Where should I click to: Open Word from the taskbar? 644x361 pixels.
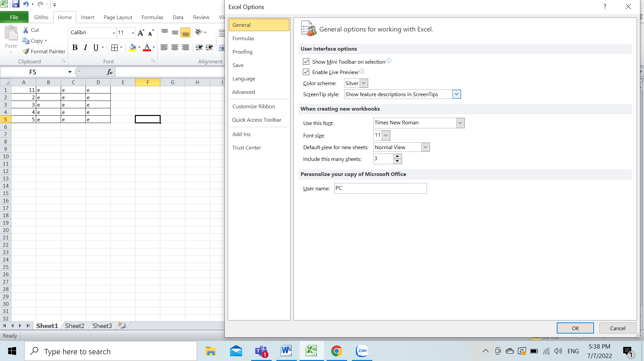click(x=286, y=351)
